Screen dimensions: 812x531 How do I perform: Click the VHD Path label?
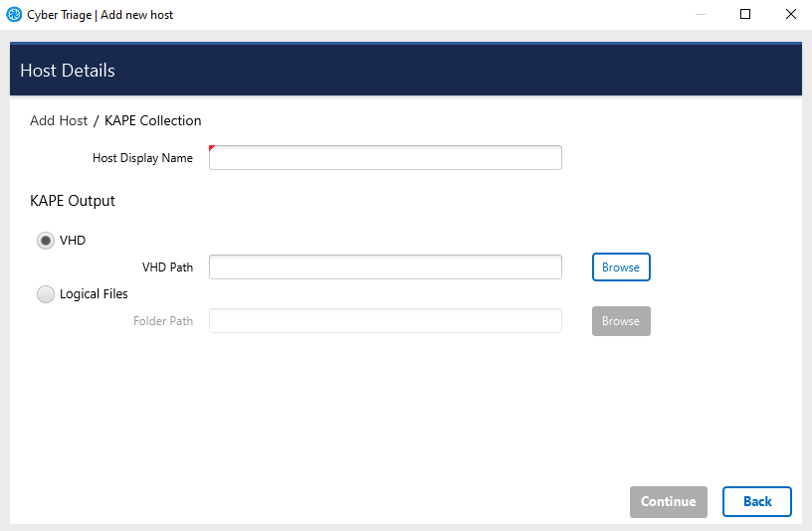(167, 267)
